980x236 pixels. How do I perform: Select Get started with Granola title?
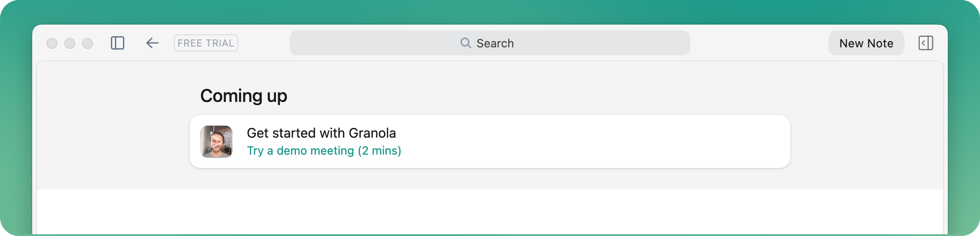tap(321, 133)
